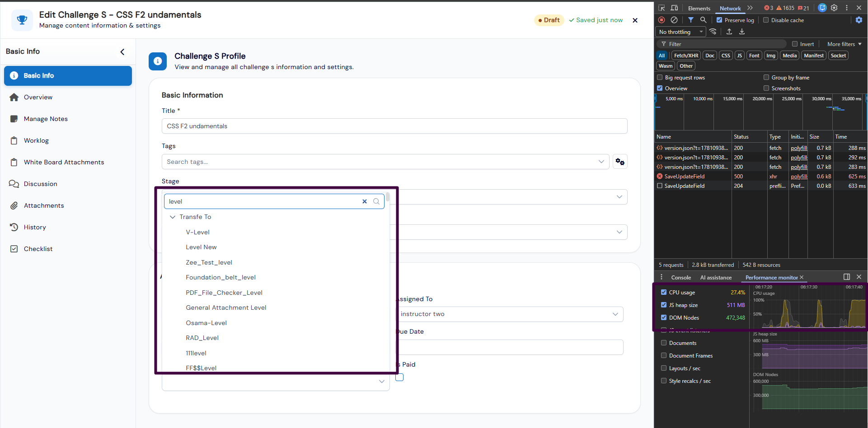
Task: Clear the level search text
Action: (365, 201)
